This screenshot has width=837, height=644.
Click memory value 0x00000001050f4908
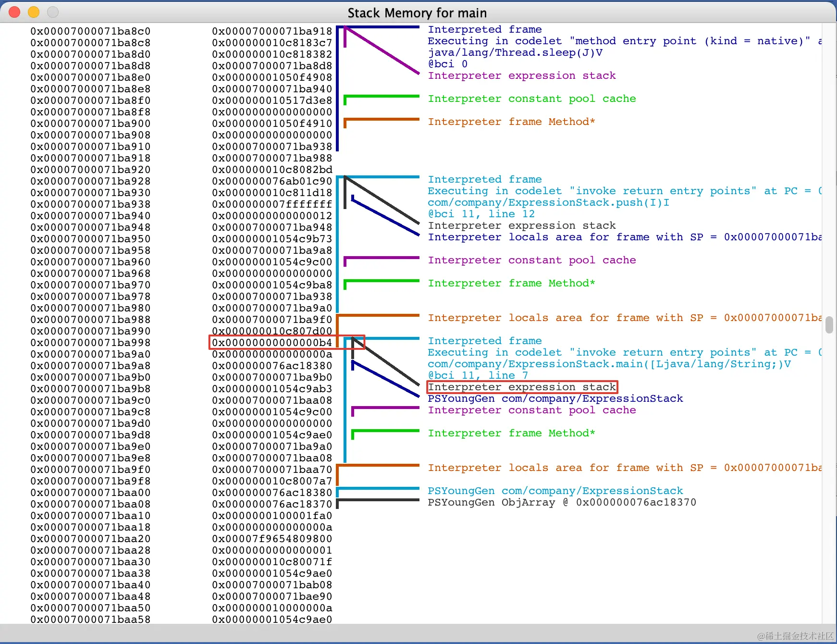click(x=272, y=77)
